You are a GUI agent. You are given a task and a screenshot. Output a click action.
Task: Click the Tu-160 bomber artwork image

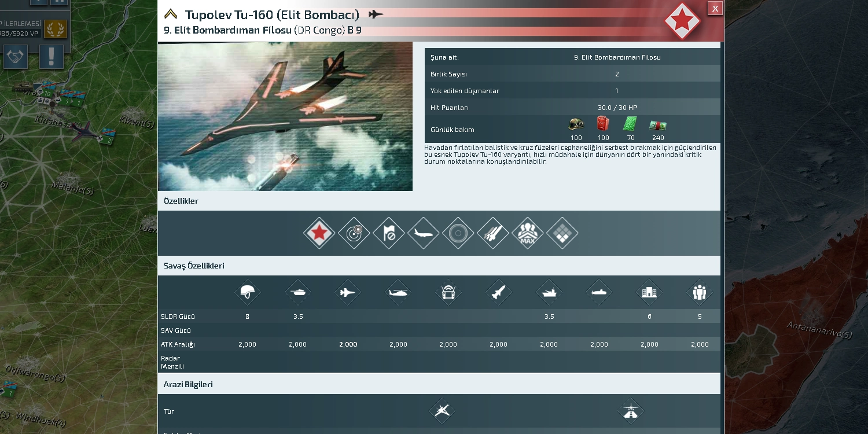[x=285, y=116]
